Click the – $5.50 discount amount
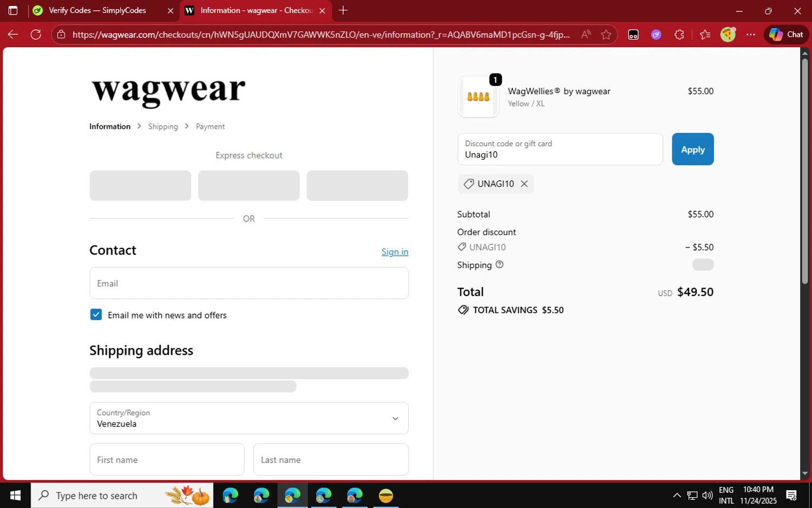The image size is (812, 508). (699, 247)
